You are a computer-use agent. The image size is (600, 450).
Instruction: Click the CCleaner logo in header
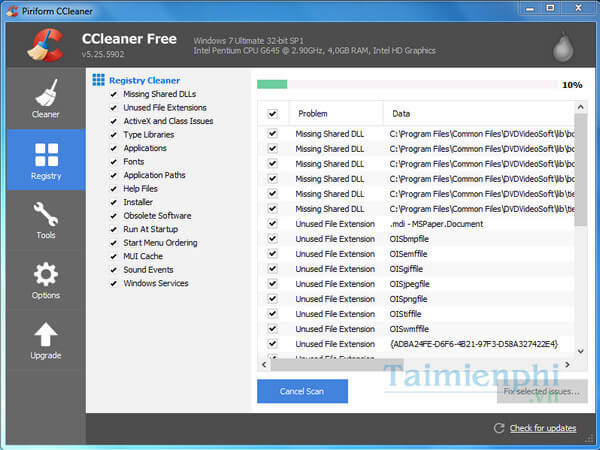45,45
